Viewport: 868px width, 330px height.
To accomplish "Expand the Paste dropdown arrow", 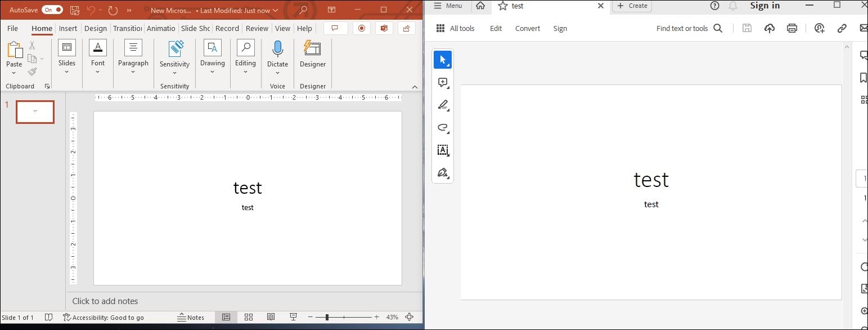I will 14,73.
